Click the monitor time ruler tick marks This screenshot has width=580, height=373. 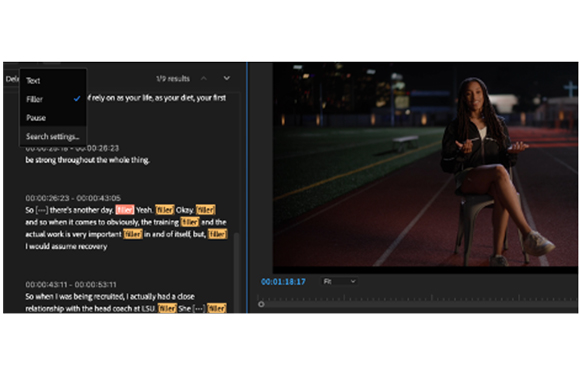click(417, 298)
